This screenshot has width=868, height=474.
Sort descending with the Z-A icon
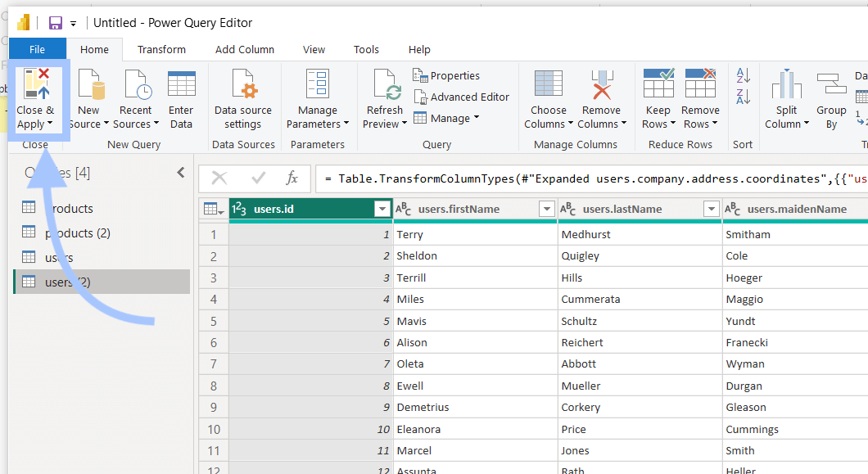pyautogui.click(x=743, y=97)
